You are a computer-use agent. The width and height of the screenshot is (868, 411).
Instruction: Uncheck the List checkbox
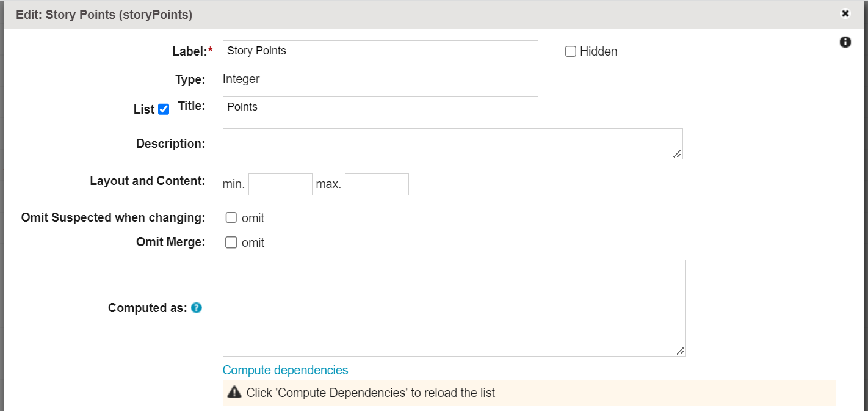164,109
